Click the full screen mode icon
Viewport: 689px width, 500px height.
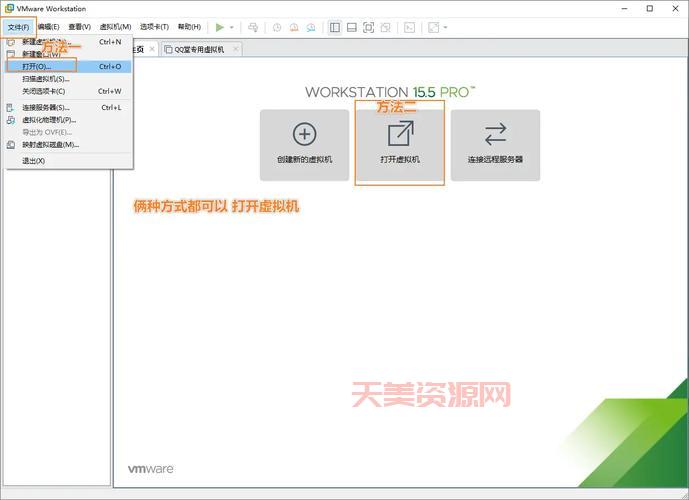coord(368,28)
